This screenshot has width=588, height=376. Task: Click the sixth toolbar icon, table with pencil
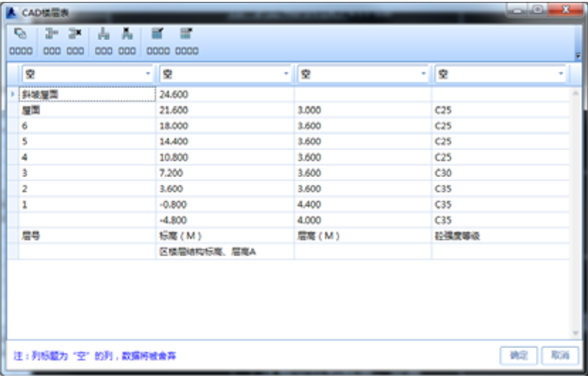(x=158, y=34)
